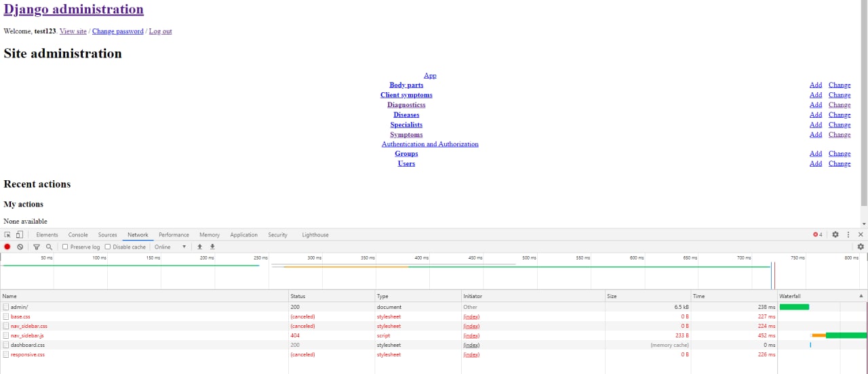Import a HAR file with the upload arrow
The height and width of the screenshot is (374, 868).
click(x=199, y=247)
